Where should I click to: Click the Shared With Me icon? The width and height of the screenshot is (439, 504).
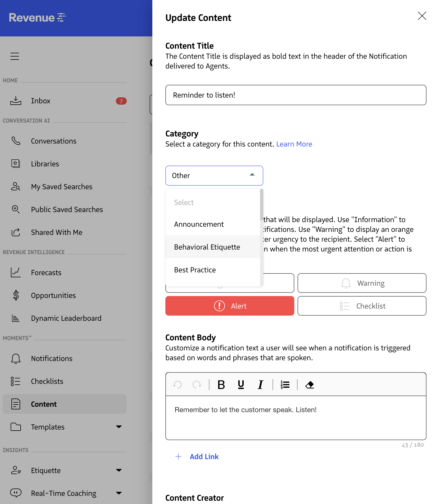16,232
